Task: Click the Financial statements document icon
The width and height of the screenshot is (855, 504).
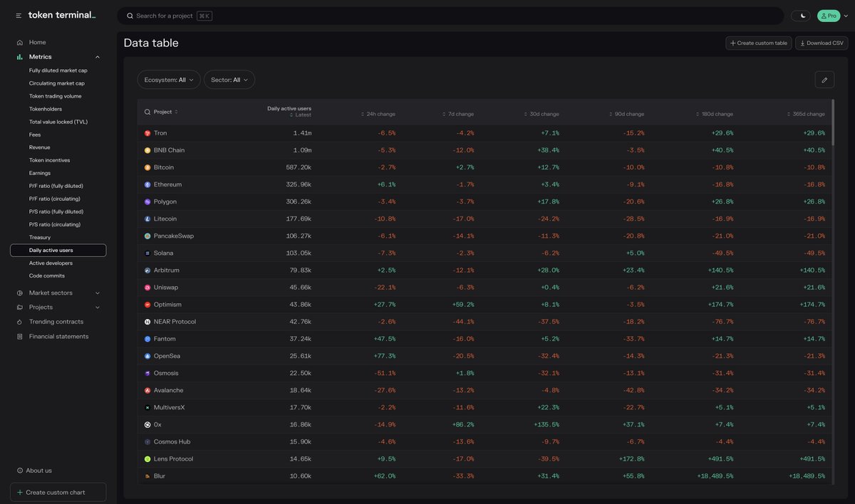Action: (20, 336)
